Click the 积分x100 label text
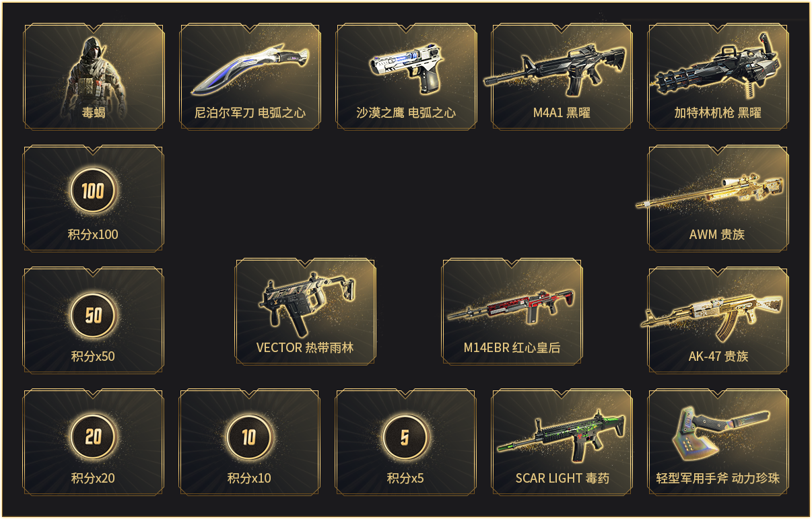812x519 pixels. coord(93,235)
